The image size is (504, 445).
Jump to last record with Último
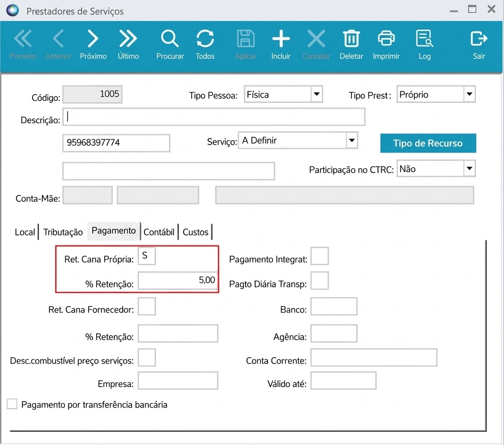(128, 44)
